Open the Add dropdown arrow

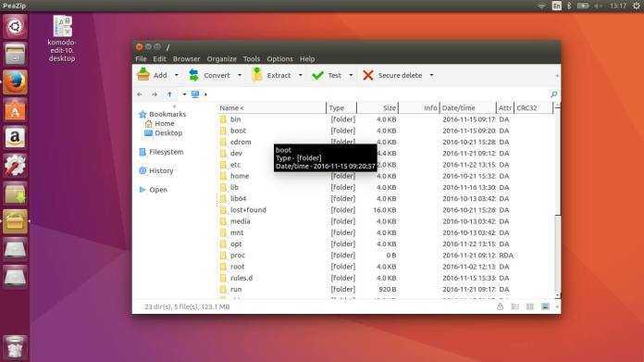click(x=177, y=75)
